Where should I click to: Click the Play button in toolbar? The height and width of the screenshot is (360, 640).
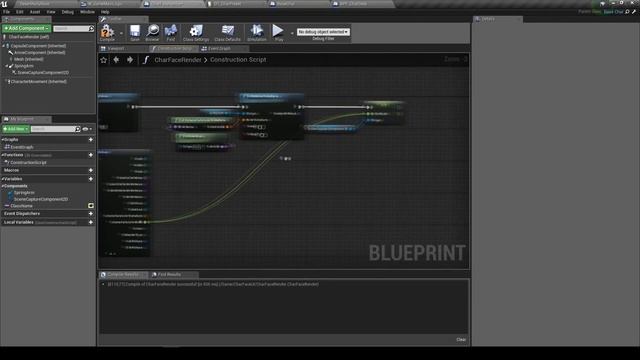[x=278, y=33]
